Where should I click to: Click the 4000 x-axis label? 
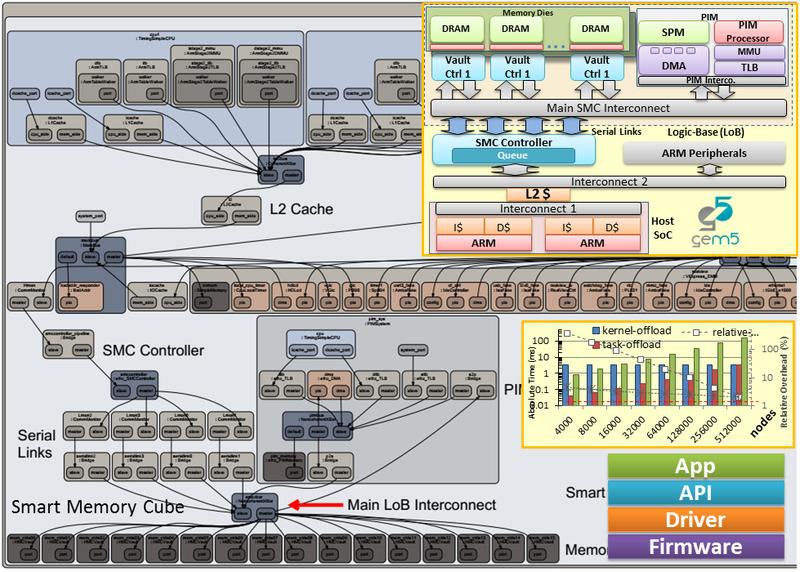tap(564, 425)
